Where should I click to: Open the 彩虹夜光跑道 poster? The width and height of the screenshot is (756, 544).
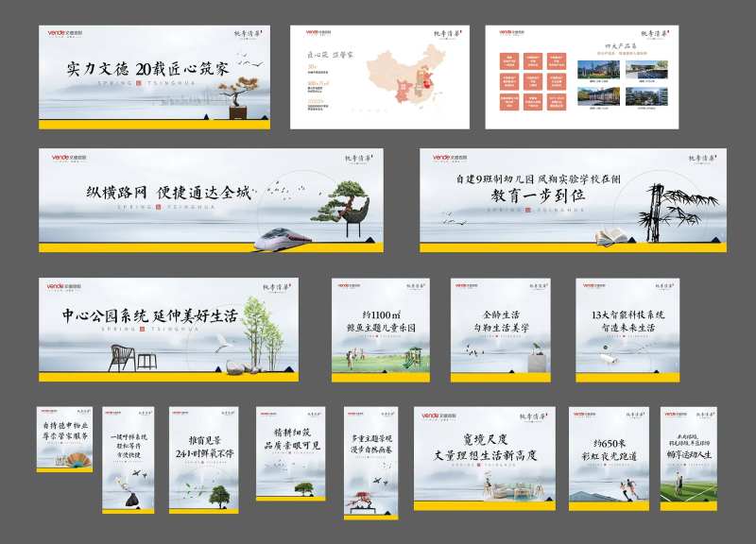(x=609, y=459)
